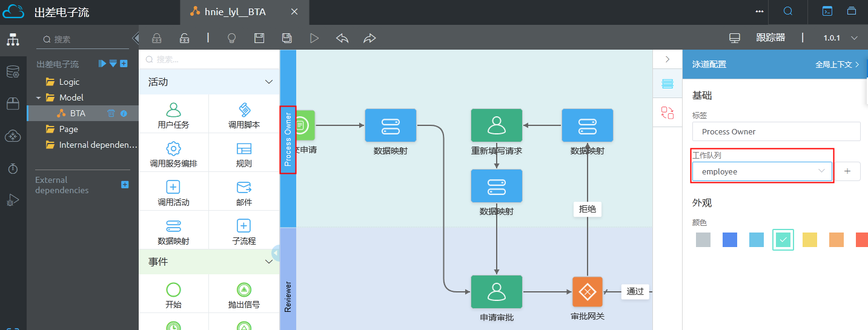Click the run (play) icon in toolbar

pyautogui.click(x=314, y=38)
